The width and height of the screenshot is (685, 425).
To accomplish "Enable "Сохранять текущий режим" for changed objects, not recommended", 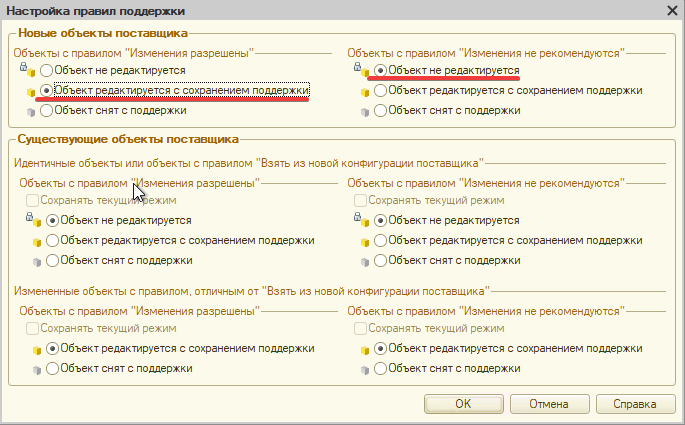I will pyautogui.click(x=360, y=329).
